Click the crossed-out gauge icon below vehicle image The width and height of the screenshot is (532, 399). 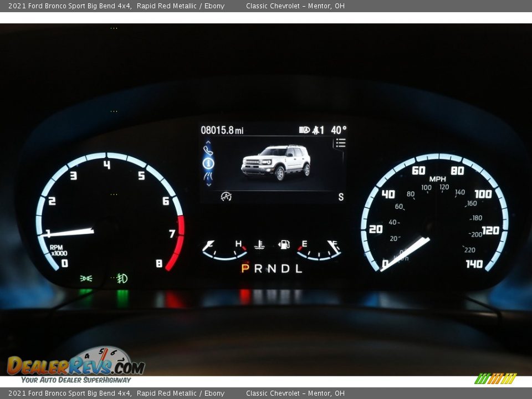[x=226, y=196]
